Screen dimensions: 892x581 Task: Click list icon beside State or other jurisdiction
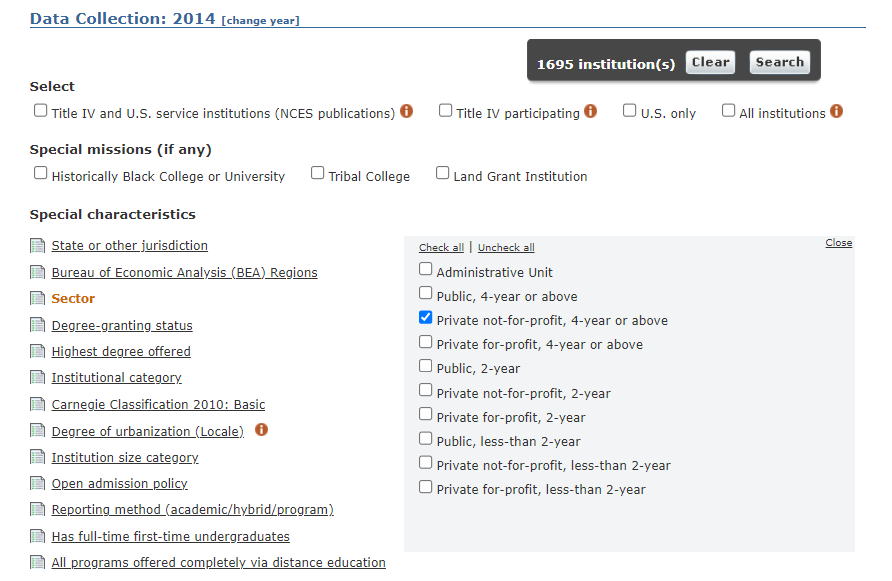coord(38,246)
